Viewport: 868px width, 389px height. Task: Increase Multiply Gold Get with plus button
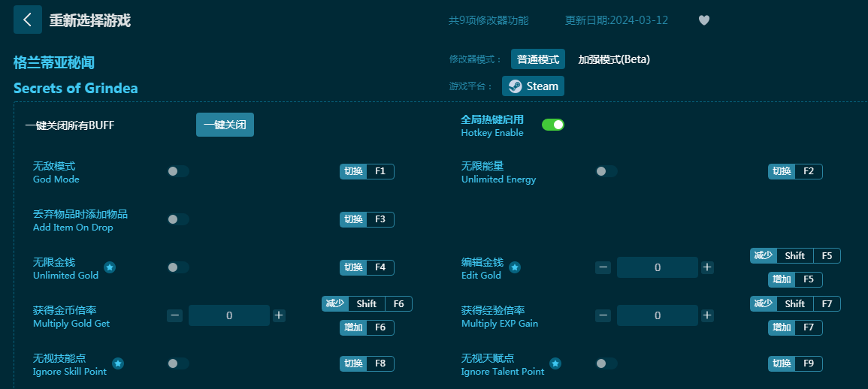coord(279,315)
